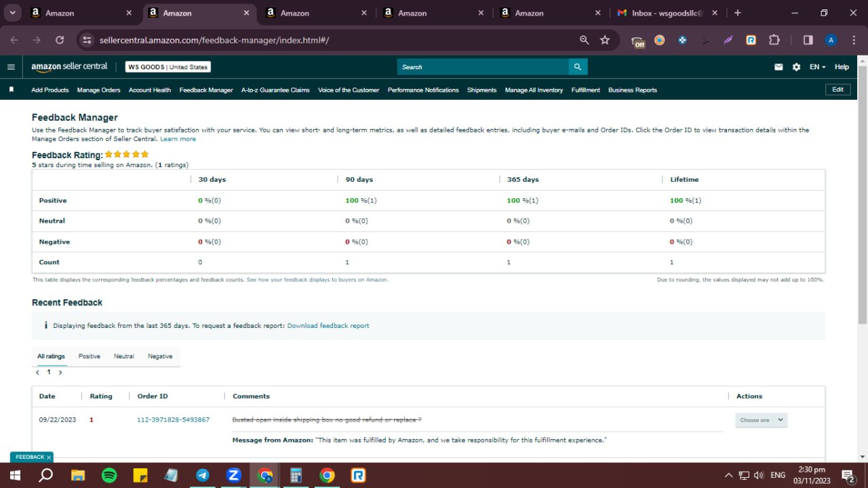Viewport: 868px width, 488px height.
Task: Click the Help link
Action: (842, 67)
